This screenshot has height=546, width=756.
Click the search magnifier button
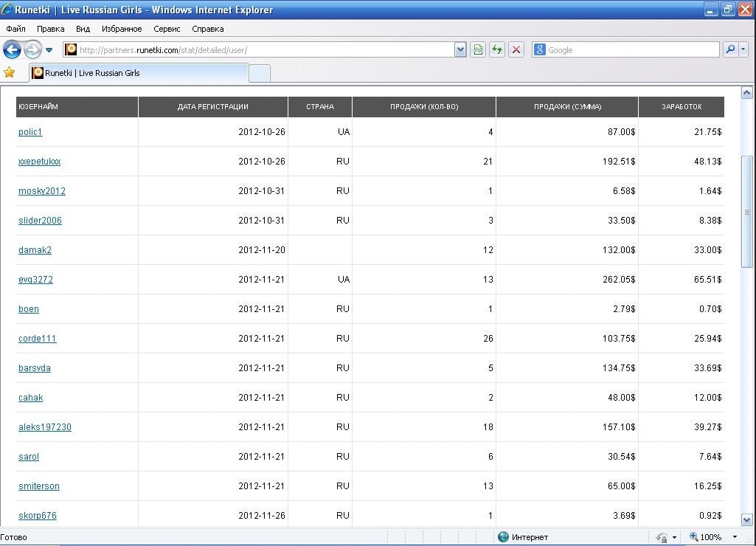click(729, 49)
